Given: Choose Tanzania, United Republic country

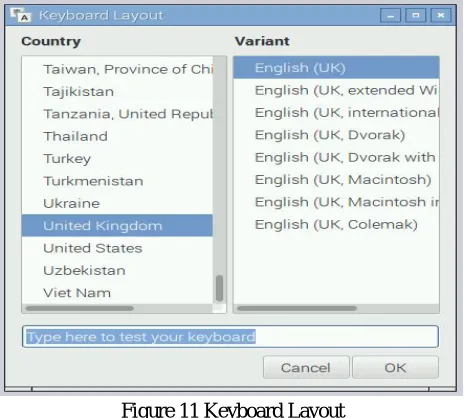Looking at the screenshot, I should 117,114.
